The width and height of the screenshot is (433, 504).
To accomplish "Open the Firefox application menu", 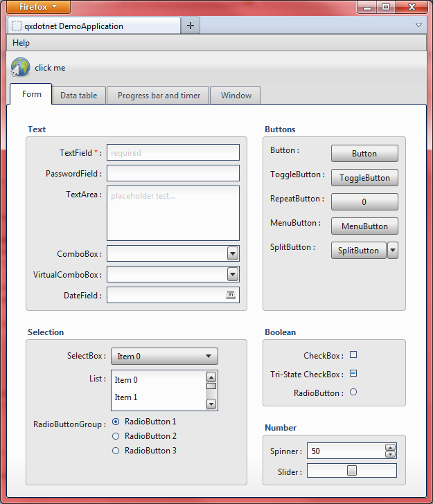I will point(38,7).
